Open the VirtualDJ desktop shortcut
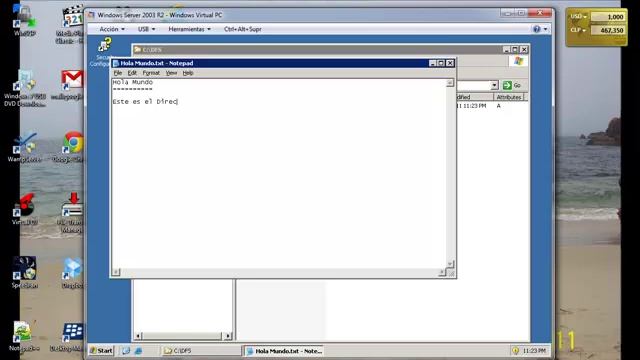 24,209
